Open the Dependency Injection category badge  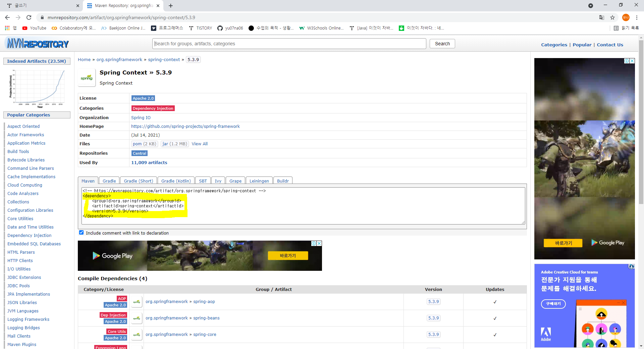point(153,108)
